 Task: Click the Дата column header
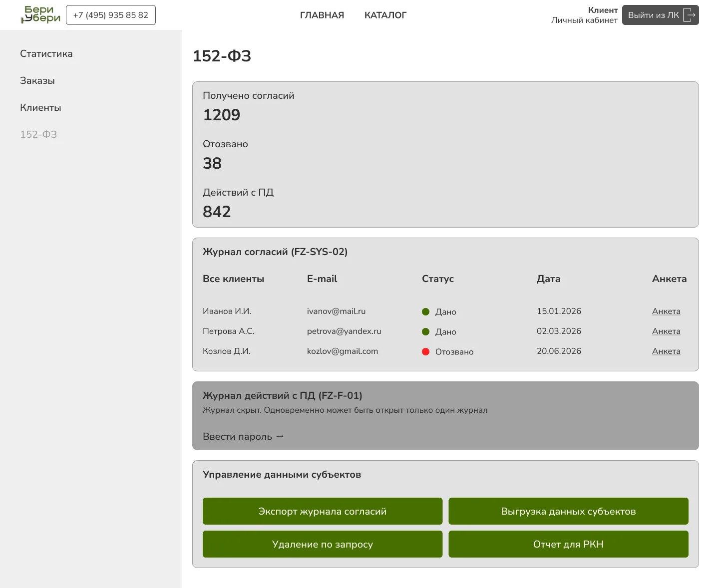click(x=548, y=279)
